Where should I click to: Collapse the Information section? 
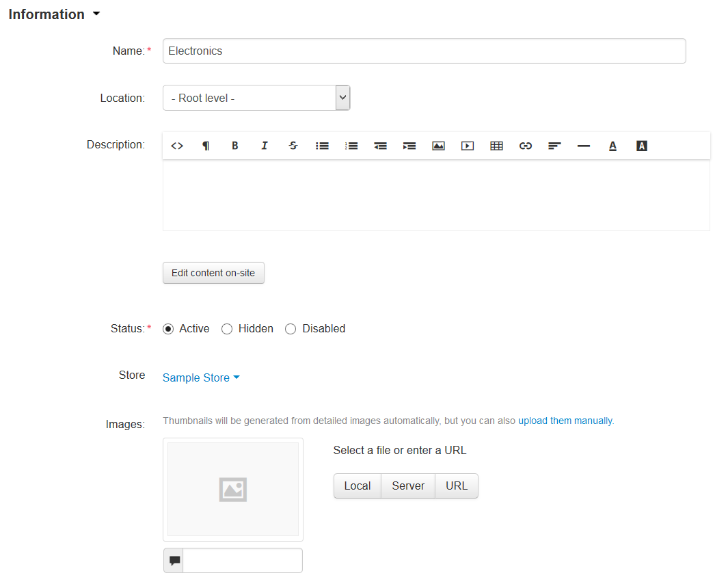coord(54,14)
